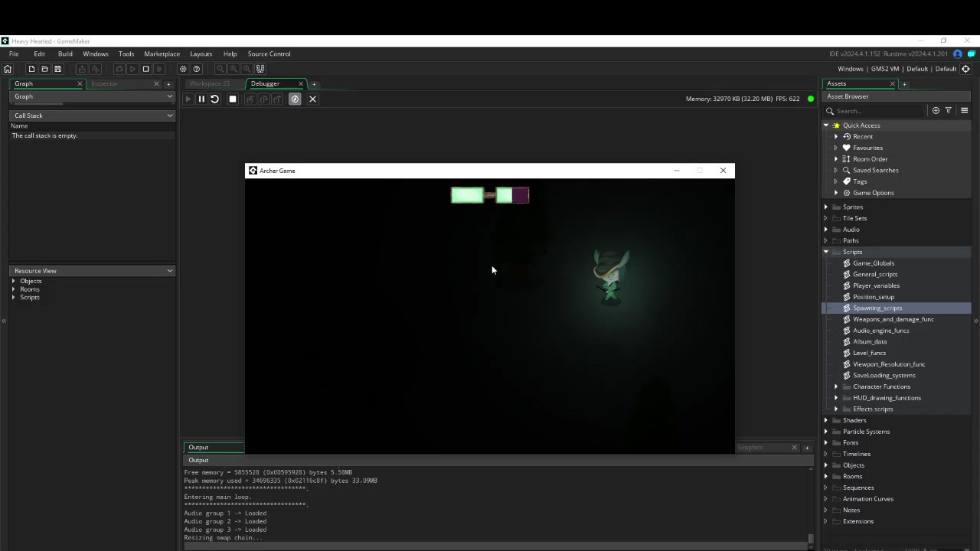The width and height of the screenshot is (980, 551).
Task: Open the Marketplace menu
Action: tap(162, 54)
